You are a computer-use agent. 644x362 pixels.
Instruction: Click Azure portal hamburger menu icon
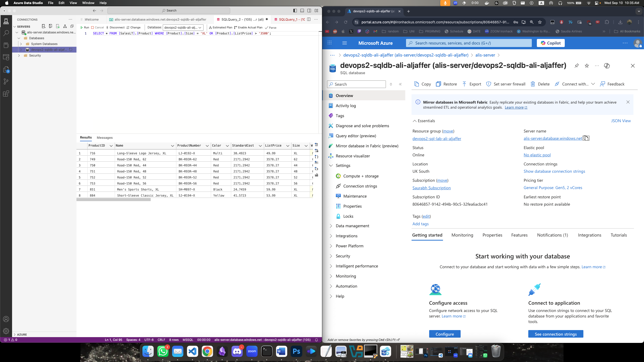tap(345, 43)
